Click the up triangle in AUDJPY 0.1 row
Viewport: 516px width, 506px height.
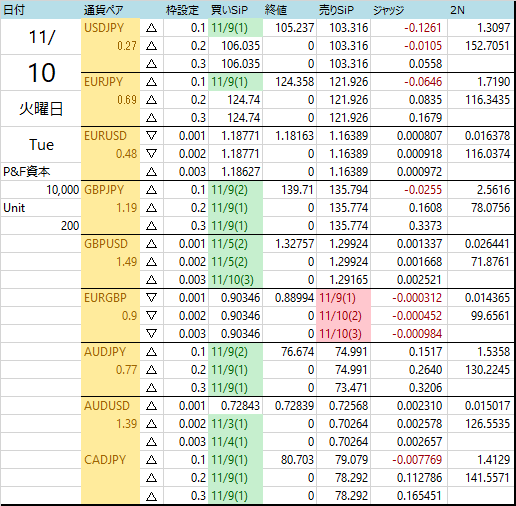point(152,352)
